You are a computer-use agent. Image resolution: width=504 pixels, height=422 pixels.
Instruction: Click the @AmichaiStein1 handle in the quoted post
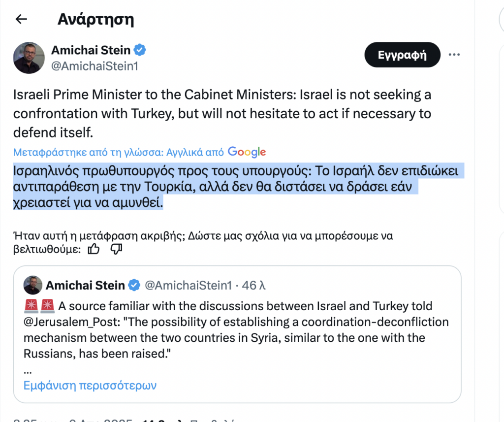(x=188, y=285)
